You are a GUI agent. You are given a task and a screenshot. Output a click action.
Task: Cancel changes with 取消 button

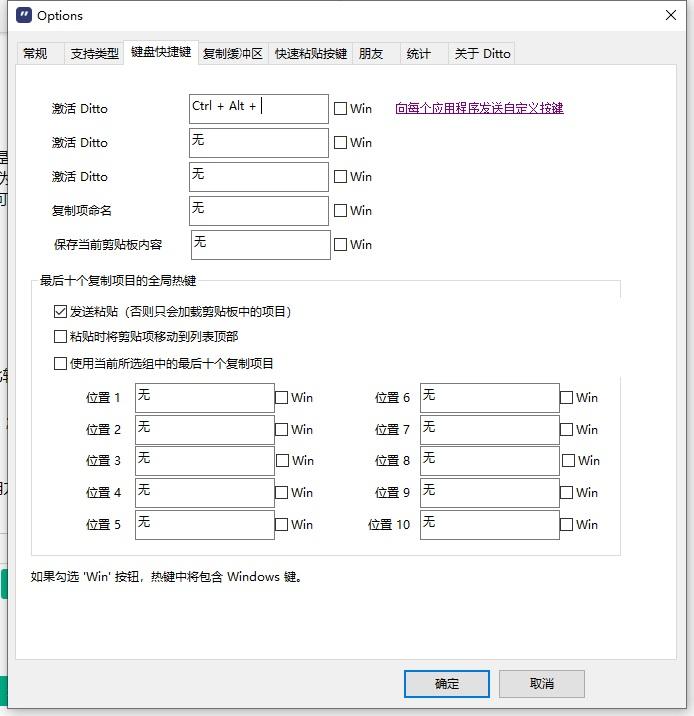tap(542, 684)
